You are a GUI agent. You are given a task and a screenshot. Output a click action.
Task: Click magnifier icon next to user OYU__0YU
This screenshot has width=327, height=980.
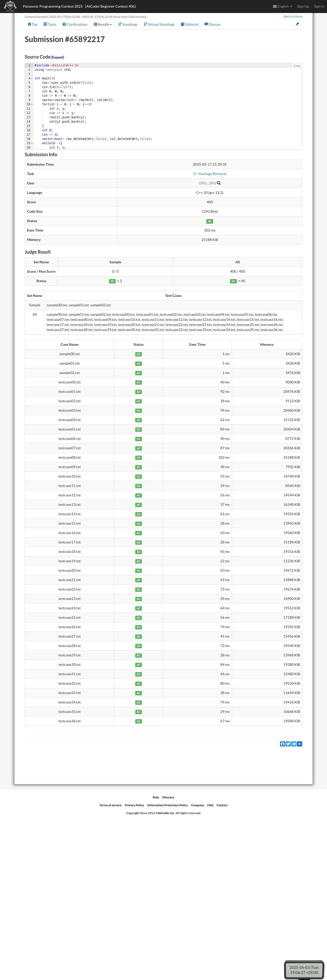[x=219, y=183]
